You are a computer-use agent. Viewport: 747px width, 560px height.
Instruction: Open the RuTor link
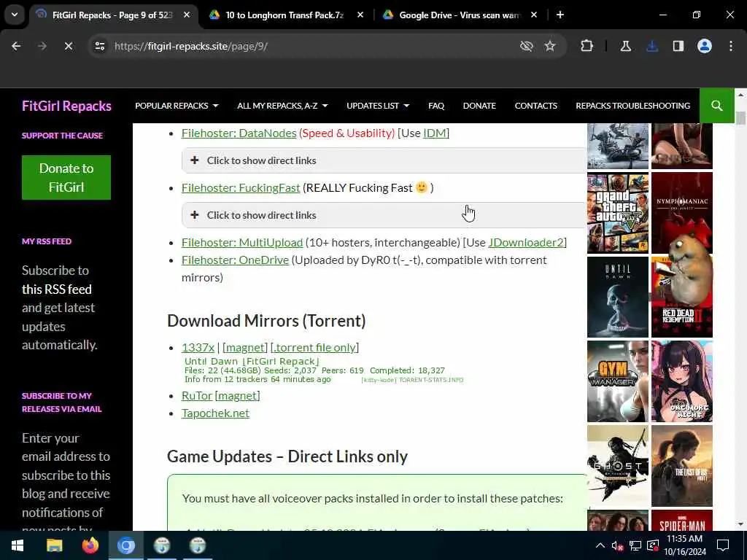click(x=197, y=396)
